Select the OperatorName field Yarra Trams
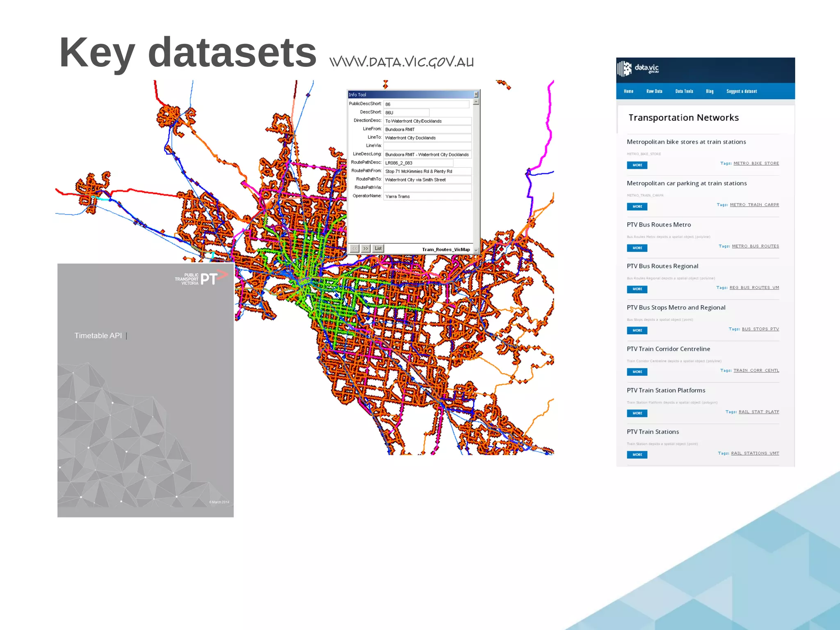 coord(427,196)
